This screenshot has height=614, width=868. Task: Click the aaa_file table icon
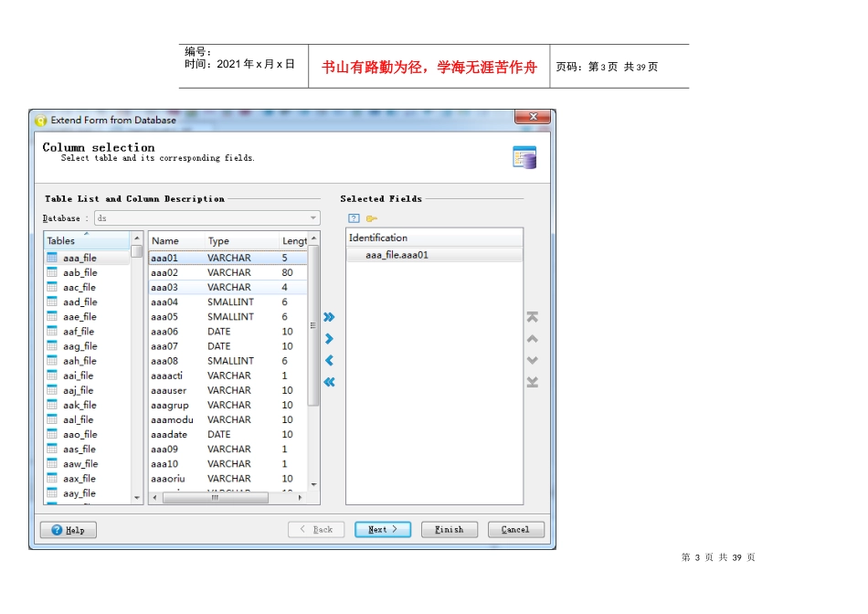pyautogui.click(x=52, y=258)
